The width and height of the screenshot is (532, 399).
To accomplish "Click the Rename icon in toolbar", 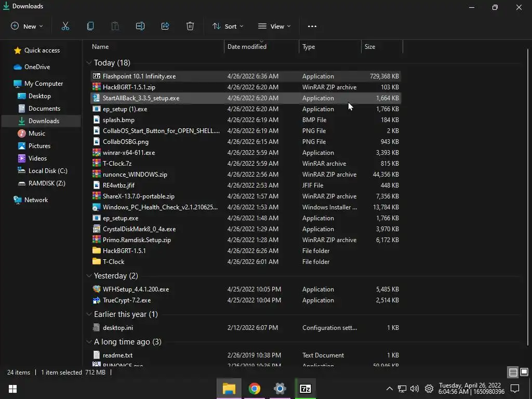I will 140,26.
